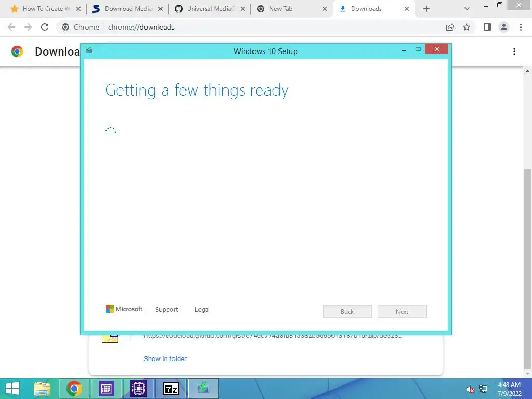Select Windows Setup icon in taskbar

pos(203,389)
